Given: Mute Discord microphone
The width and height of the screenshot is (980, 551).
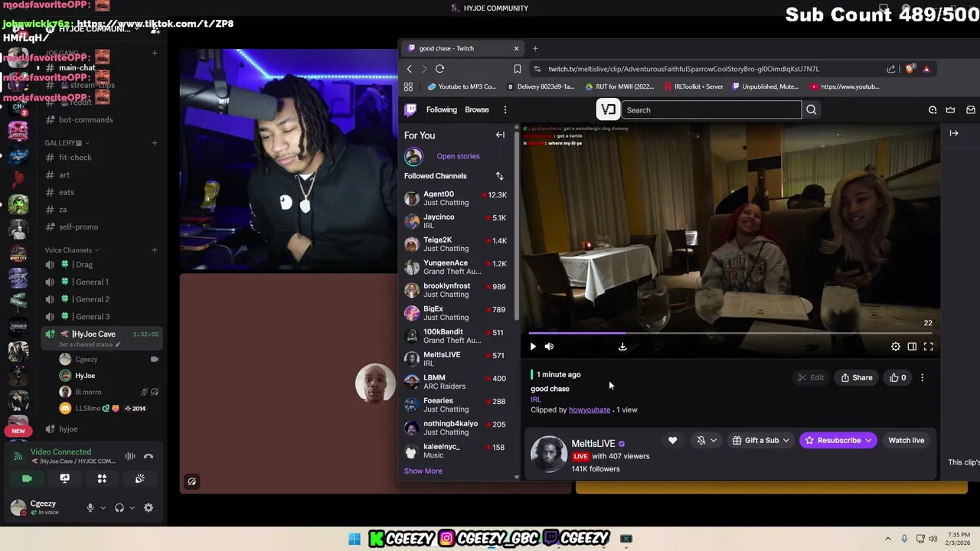Looking at the screenshot, I should [x=90, y=507].
